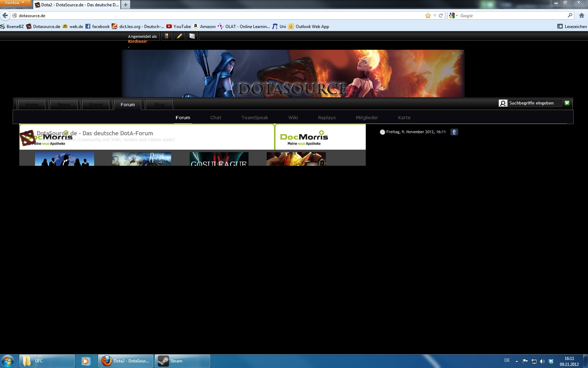Show hidden system tray icons

tap(517, 361)
